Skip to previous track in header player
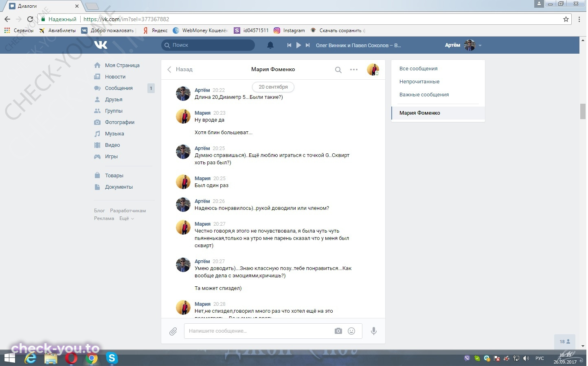This screenshot has width=588, height=366. [x=289, y=45]
